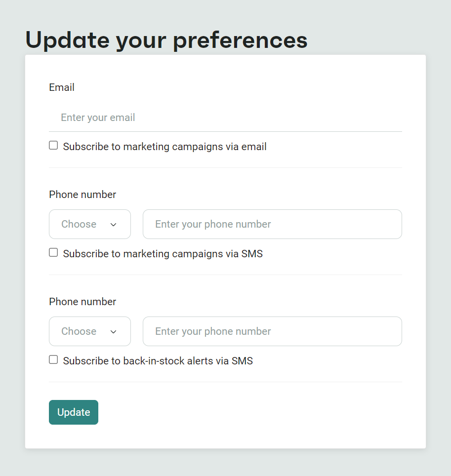
Task: Enable the marketing emails subscription checkbox
Action: point(53,145)
